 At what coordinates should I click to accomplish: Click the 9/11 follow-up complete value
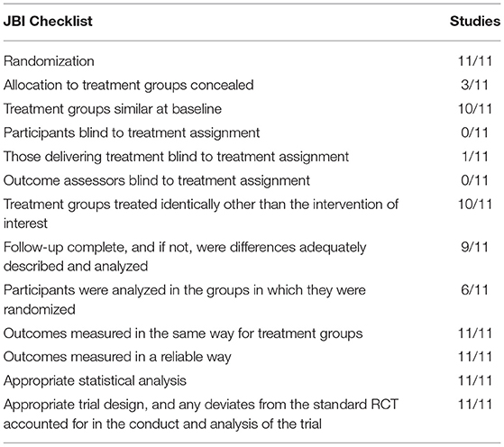(475, 247)
